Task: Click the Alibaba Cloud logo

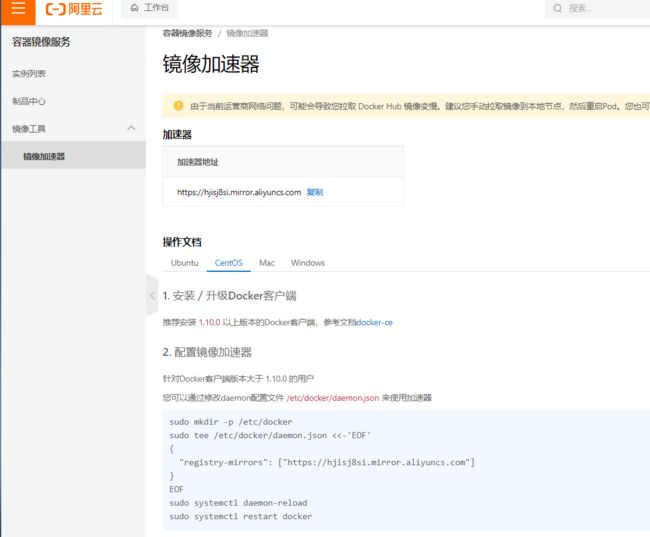Action: click(74, 9)
